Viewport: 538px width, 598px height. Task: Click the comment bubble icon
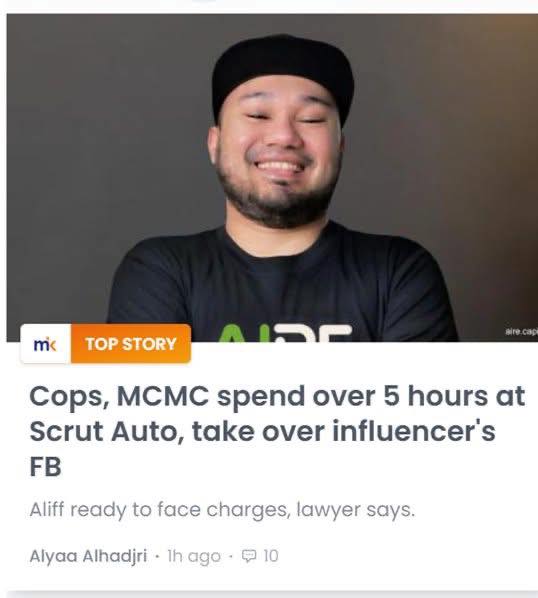pos(249,556)
